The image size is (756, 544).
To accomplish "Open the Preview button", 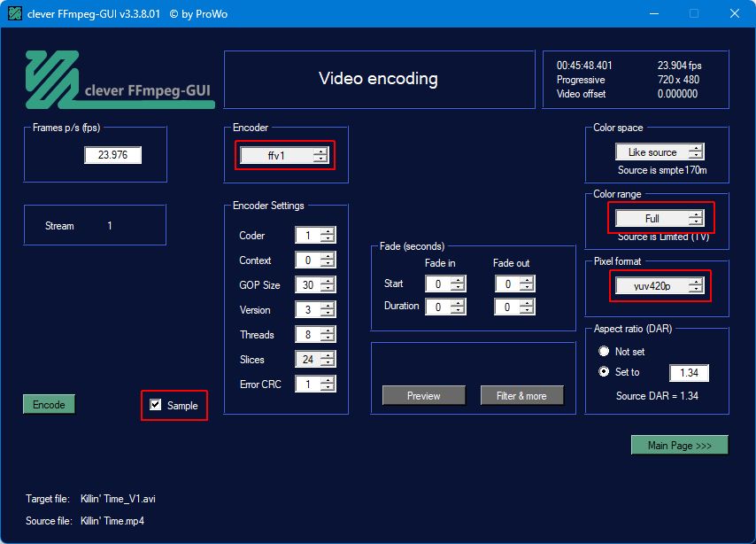I will 424,396.
